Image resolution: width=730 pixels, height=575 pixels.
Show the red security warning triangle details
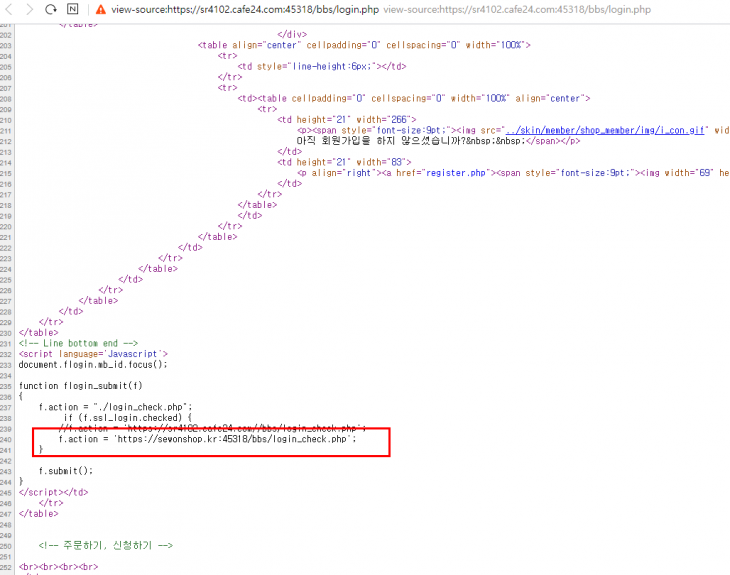click(101, 9)
